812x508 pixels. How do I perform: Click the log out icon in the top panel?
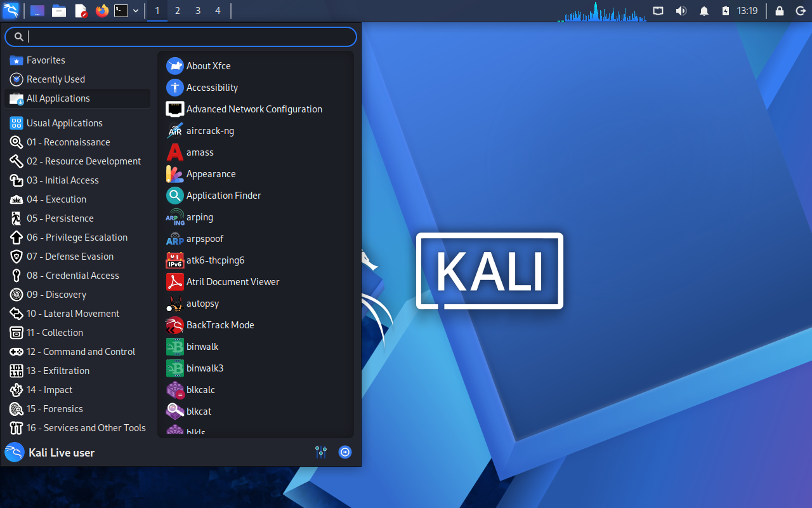[800, 11]
